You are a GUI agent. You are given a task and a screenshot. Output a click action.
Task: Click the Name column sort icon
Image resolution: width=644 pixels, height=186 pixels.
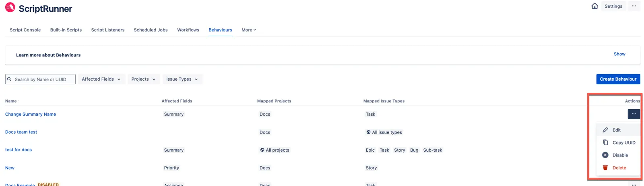19,101
